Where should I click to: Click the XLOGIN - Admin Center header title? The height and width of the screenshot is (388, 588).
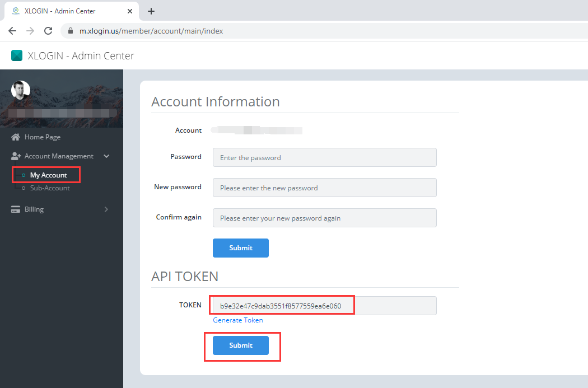click(x=81, y=55)
